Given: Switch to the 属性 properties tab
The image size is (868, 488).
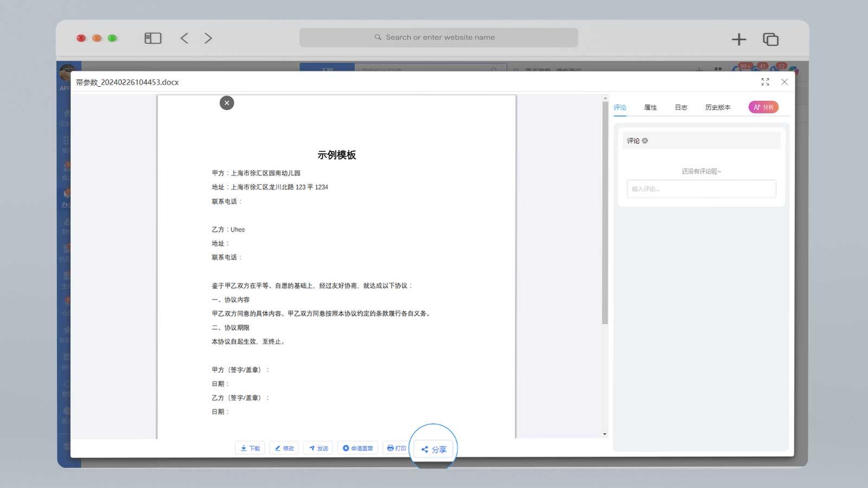Looking at the screenshot, I should point(650,107).
